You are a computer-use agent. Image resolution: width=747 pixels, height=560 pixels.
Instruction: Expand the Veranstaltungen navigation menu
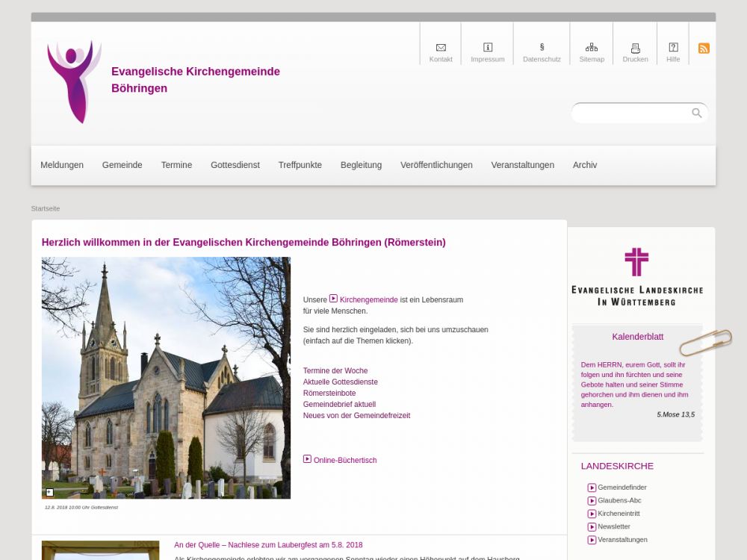[x=522, y=165]
